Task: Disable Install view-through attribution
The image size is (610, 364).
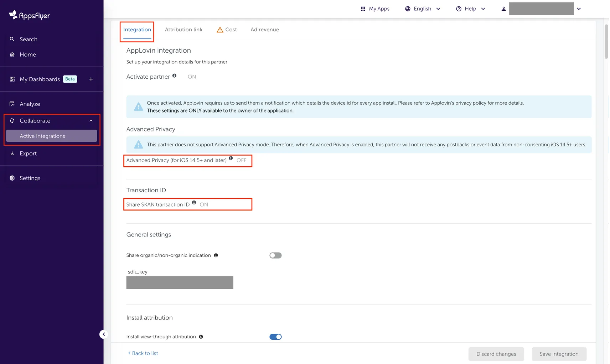Action: click(x=275, y=337)
